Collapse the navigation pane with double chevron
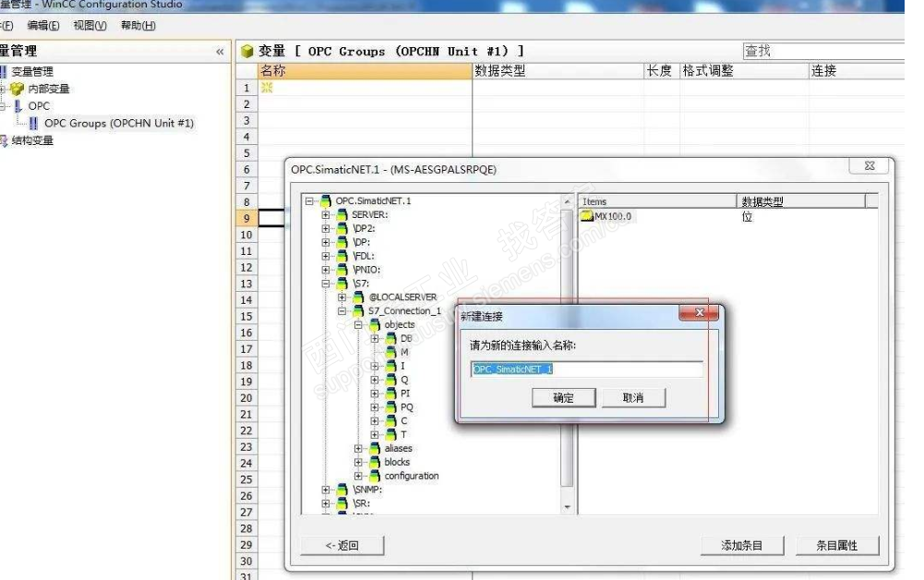 220,52
